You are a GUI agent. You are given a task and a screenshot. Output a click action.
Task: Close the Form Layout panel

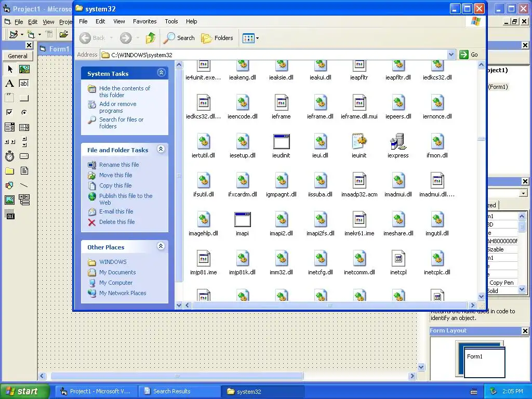525,331
